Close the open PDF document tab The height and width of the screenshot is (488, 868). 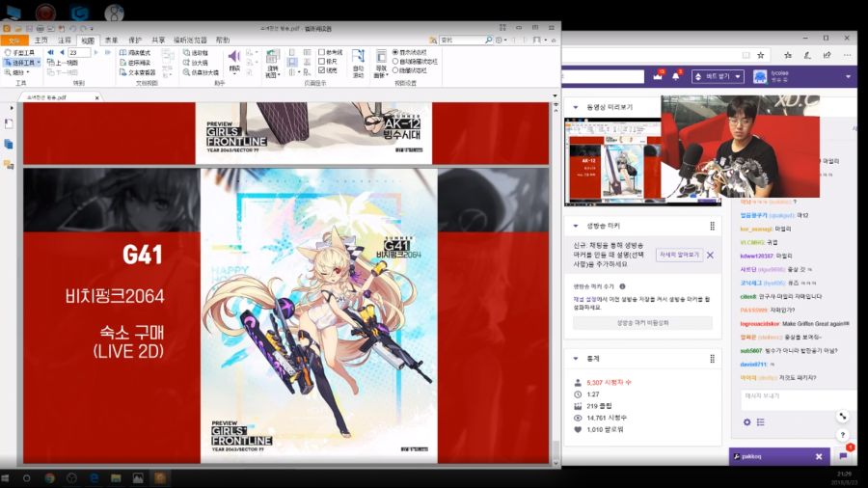coord(96,98)
